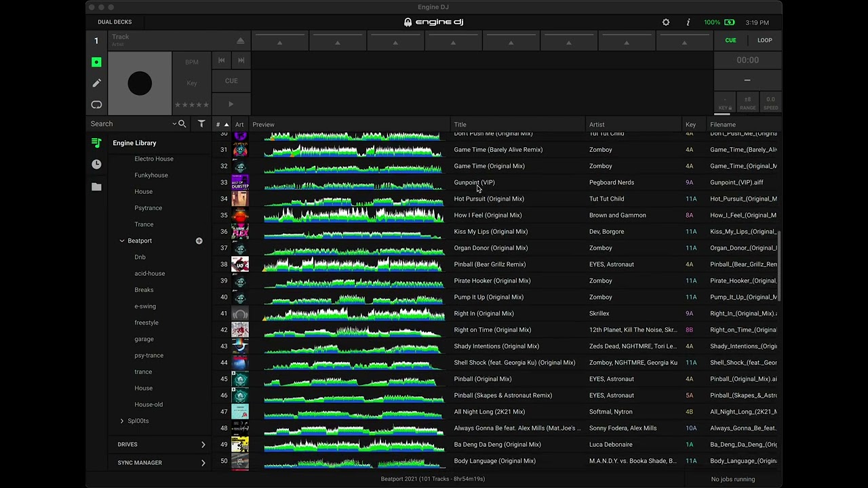The height and width of the screenshot is (488, 868).
Task: Click the five-star rating on deck
Action: tap(192, 105)
